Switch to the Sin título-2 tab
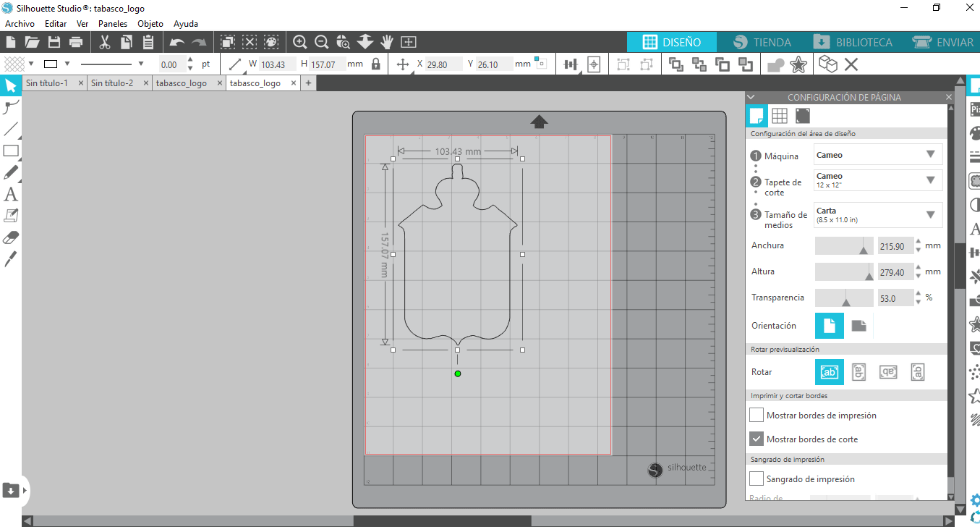The height and width of the screenshot is (527, 980). tap(112, 83)
